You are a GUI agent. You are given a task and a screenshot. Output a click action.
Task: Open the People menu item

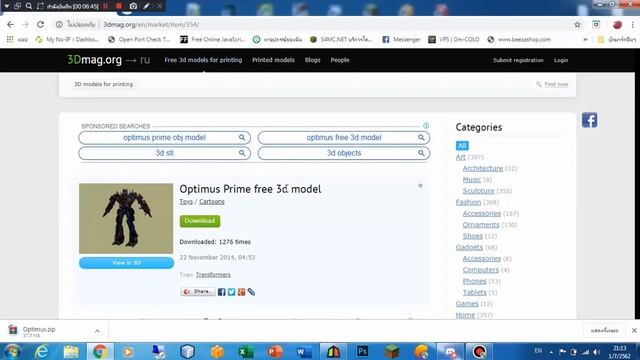(340, 60)
